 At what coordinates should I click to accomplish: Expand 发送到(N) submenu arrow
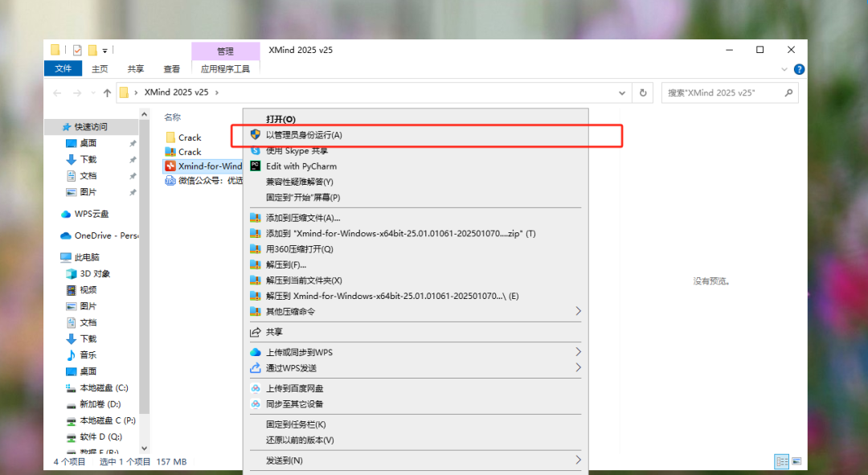(578, 460)
